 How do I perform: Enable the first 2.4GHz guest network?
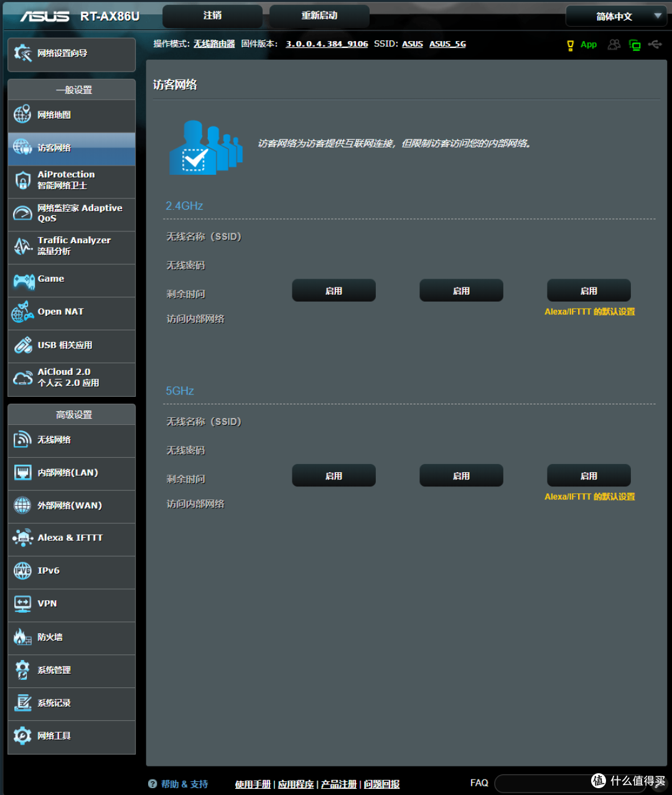click(x=334, y=291)
